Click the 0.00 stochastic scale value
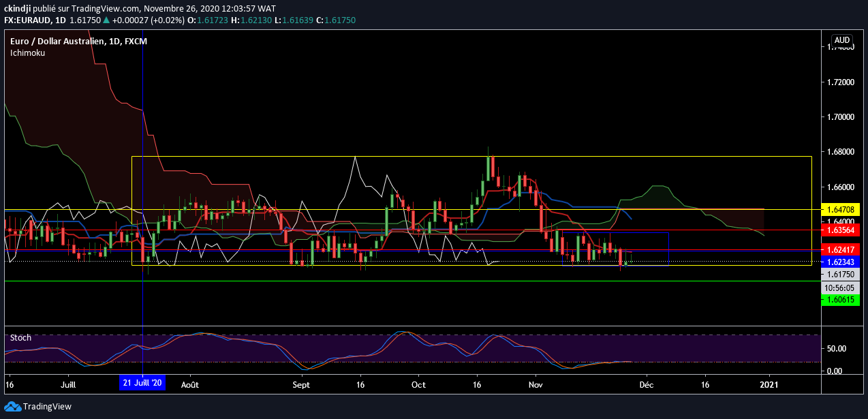The image size is (868, 419). click(x=835, y=371)
